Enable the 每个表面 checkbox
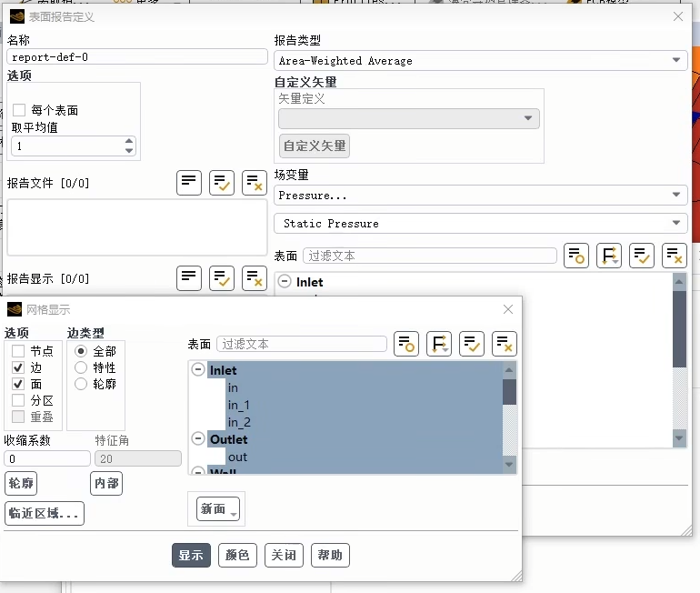This screenshot has height=593, width=700. click(x=19, y=110)
